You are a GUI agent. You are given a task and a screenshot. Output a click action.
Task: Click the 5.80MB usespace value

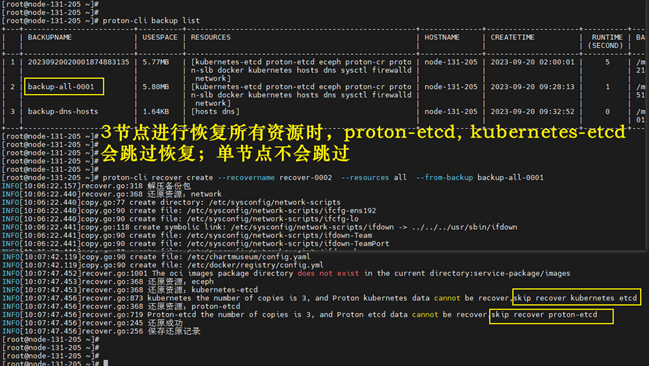click(156, 87)
